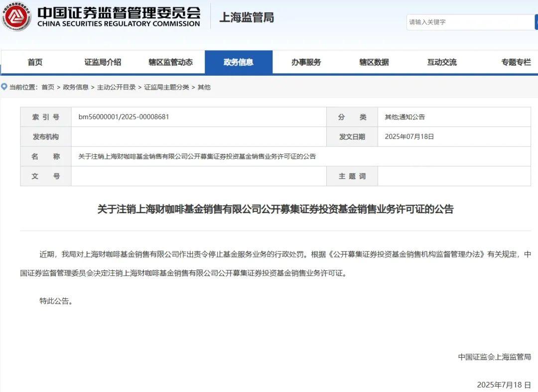Select the 政务信息 navigation tab

241,62
